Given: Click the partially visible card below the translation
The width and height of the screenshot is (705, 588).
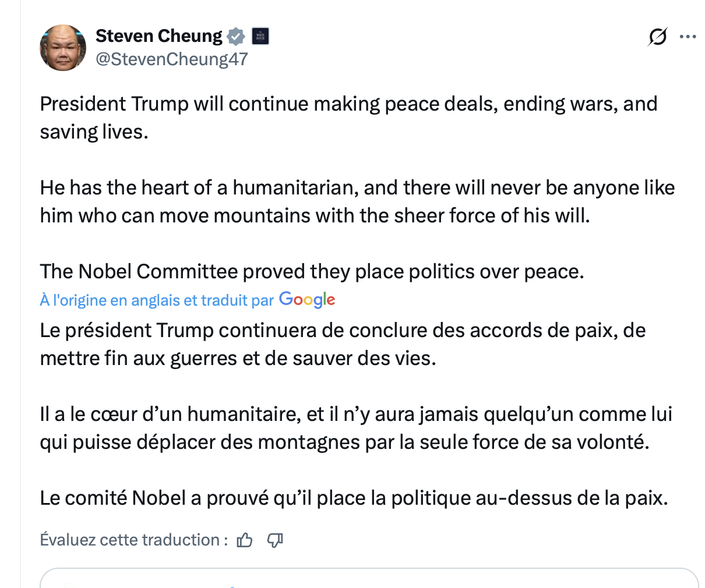Looking at the screenshot, I should pyautogui.click(x=369, y=578).
